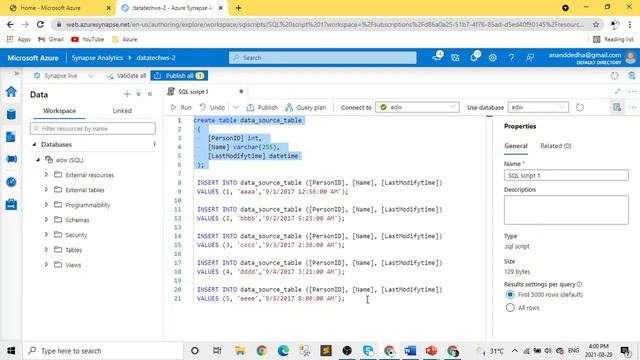The height and width of the screenshot is (360, 640).
Task: Switch to the Linked tab
Action: (x=122, y=111)
